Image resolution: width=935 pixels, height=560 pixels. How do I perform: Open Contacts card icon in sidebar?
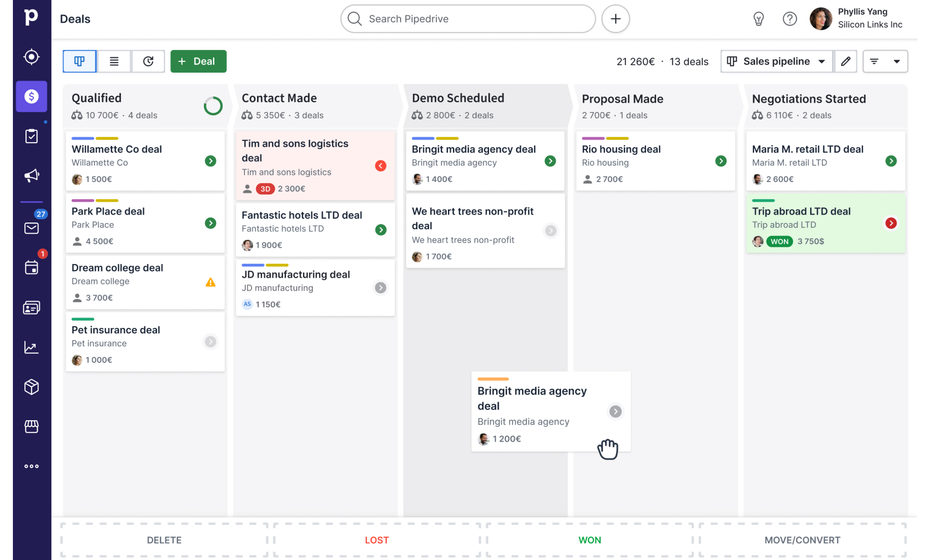(x=31, y=308)
